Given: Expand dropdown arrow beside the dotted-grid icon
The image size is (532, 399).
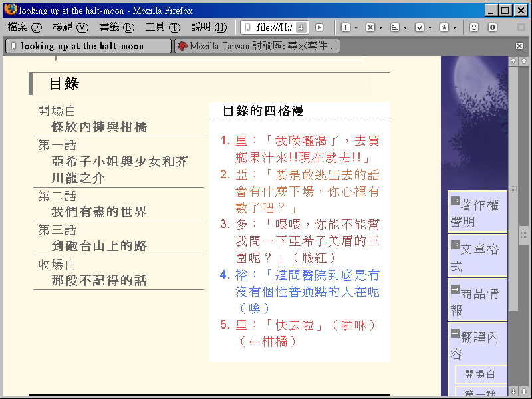Looking at the screenshot, I should (405, 28).
